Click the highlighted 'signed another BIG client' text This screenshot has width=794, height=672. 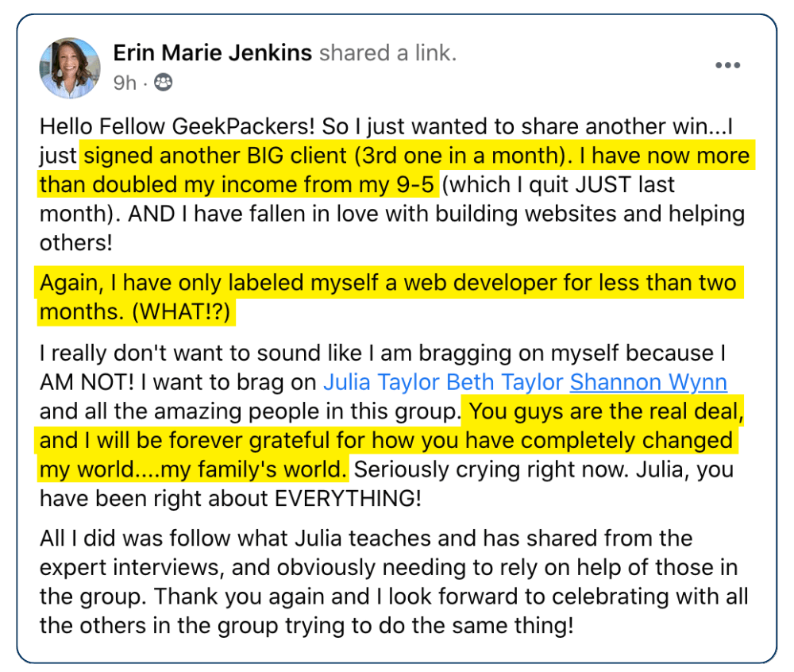tap(214, 156)
